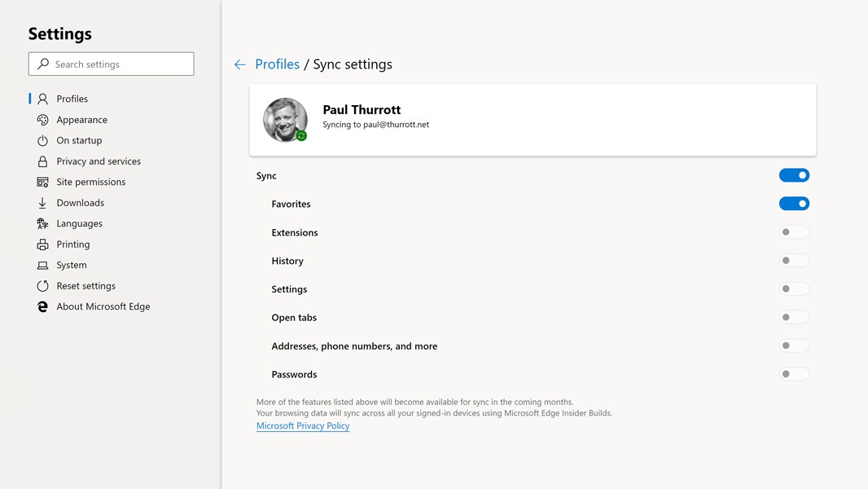Screen dimensions: 868x489
Task: Click the On startup power icon
Action: pos(42,140)
